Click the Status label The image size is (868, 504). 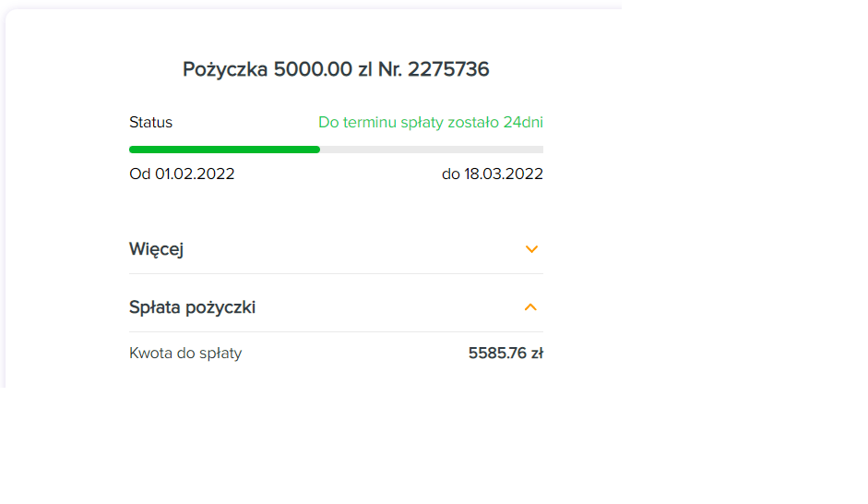pos(150,122)
